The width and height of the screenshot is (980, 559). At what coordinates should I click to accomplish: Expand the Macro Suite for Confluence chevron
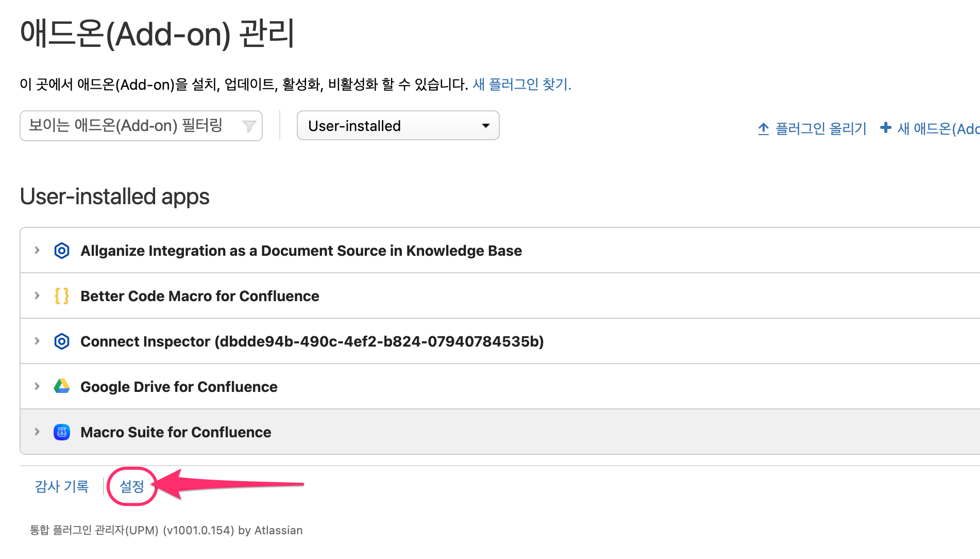point(37,432)
